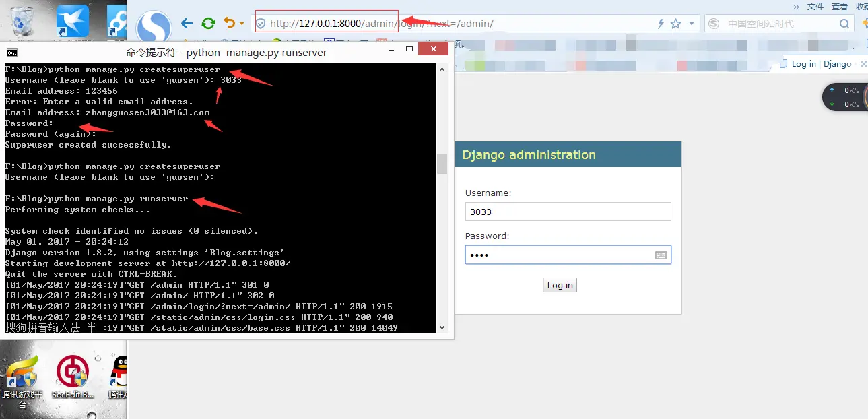Click 'Django version 1.8.2' console line

pos(145,253)
